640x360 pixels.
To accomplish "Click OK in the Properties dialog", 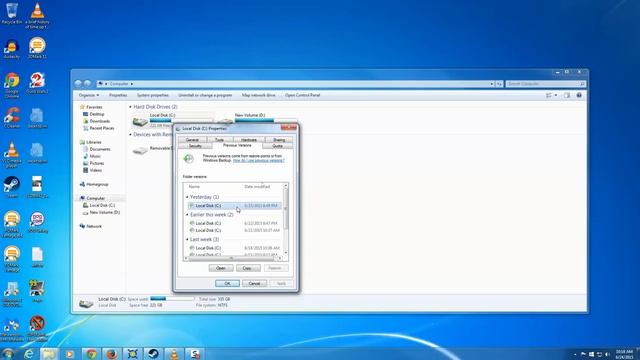I will [227, 283].
